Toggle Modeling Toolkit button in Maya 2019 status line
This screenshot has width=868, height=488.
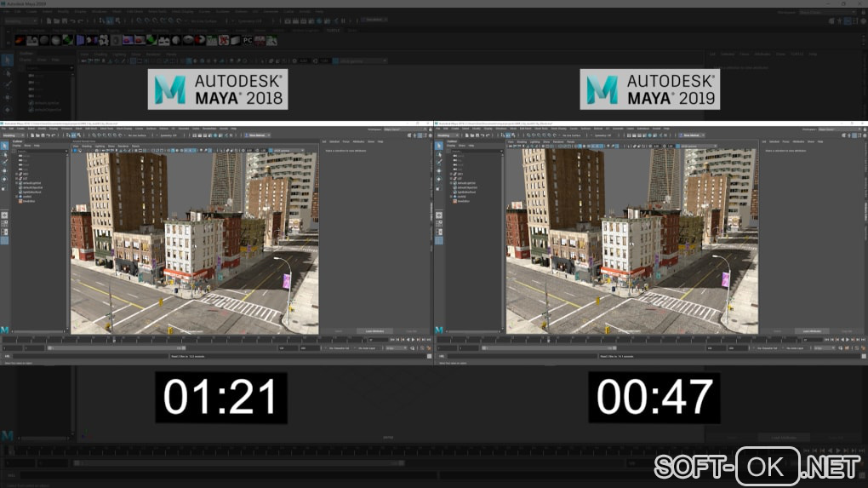[843, 135]
